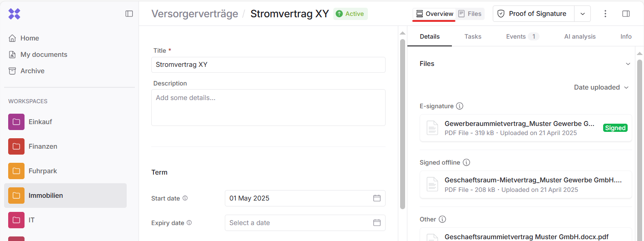Click the info icon next to Other
Viewport: 644px width, 241px height.
click(x=442, y=219)
